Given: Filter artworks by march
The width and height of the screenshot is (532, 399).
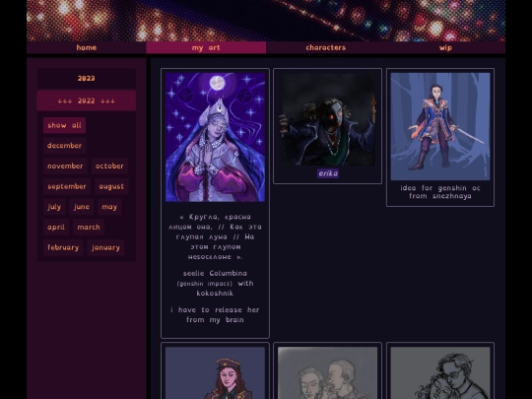Looking at the screenshot, I should pos(89,227).
